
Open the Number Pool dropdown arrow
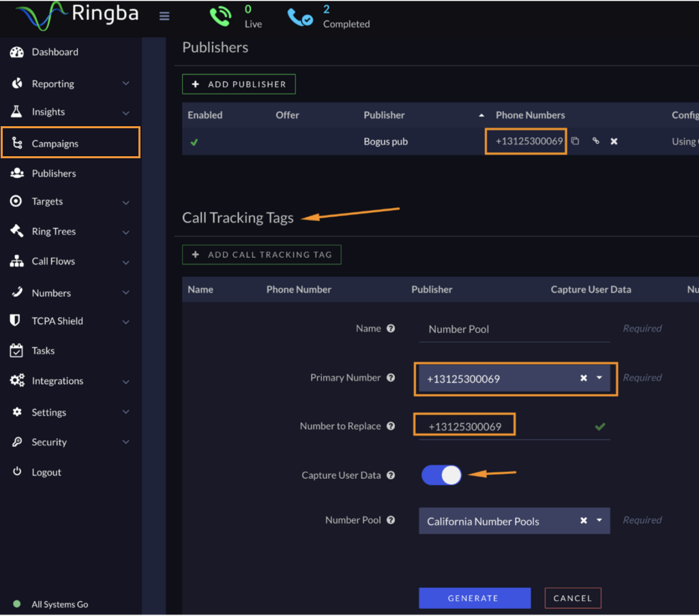pyautogui.click(x=599, y=520)
